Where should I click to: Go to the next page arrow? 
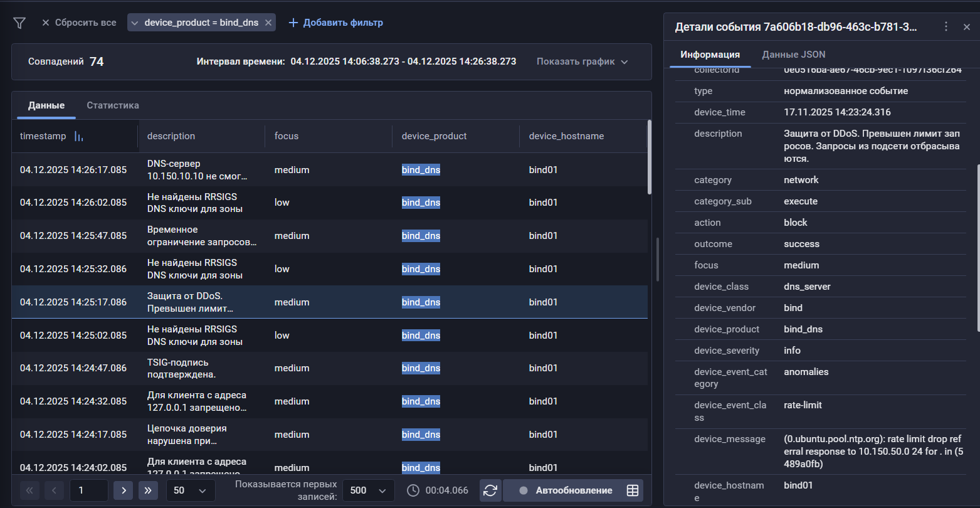(123, 490)
